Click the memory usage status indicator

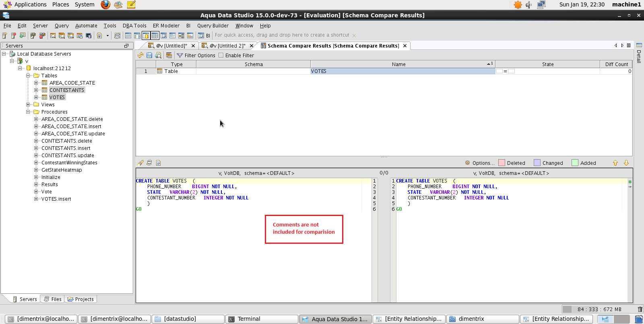coord(599,309)
